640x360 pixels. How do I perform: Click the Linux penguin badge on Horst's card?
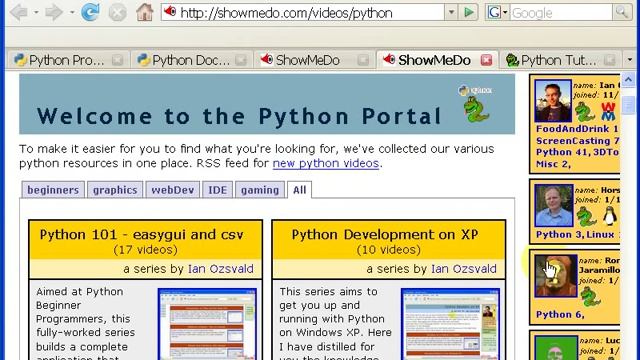coord(610,216)
